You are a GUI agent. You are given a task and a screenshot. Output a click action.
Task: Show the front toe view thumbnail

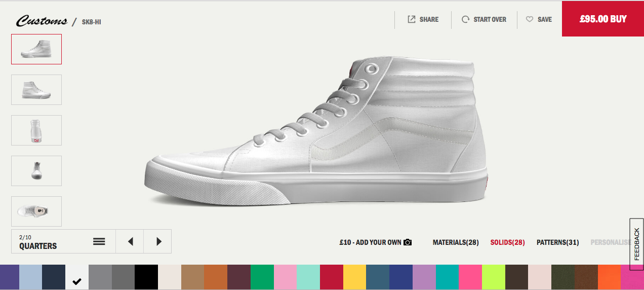click(36, 171)
